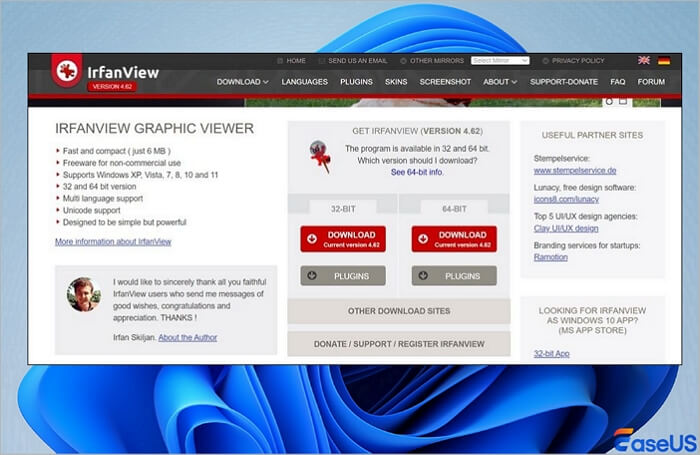Open the Forum page
The height and width of the screenshot is (455, 700).
(x=651, y=82)
